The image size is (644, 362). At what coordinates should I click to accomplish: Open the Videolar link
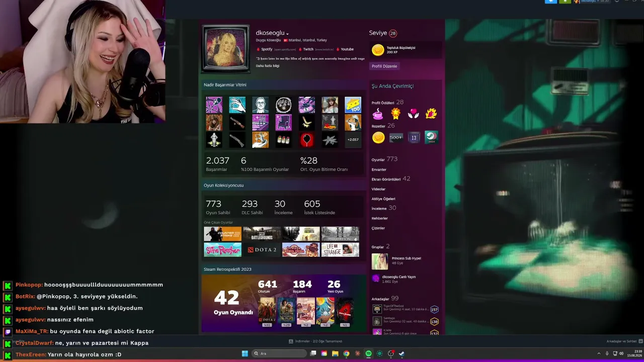[378, 189]
